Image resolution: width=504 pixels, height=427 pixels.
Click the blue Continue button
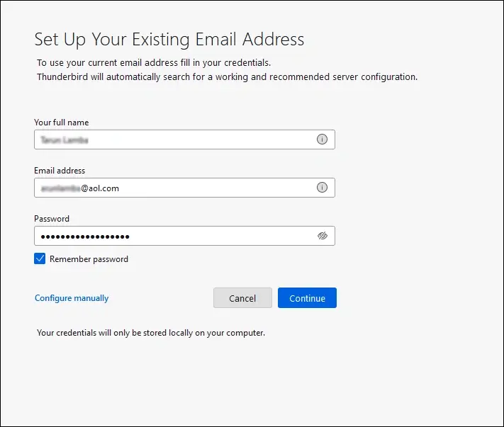[x=307, y=298]
